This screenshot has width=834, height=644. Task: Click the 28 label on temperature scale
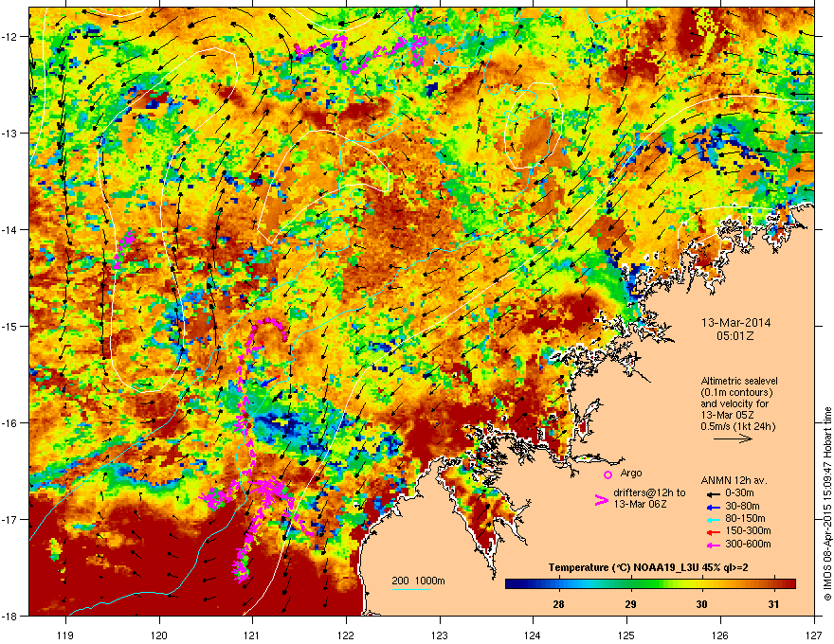coord(558,604)
